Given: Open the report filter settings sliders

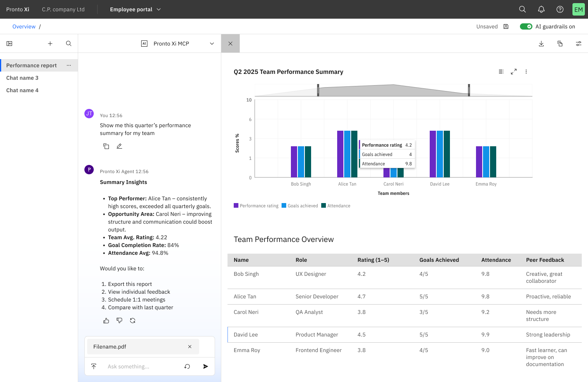Looking at the screenshot, I should pos(578,44).
